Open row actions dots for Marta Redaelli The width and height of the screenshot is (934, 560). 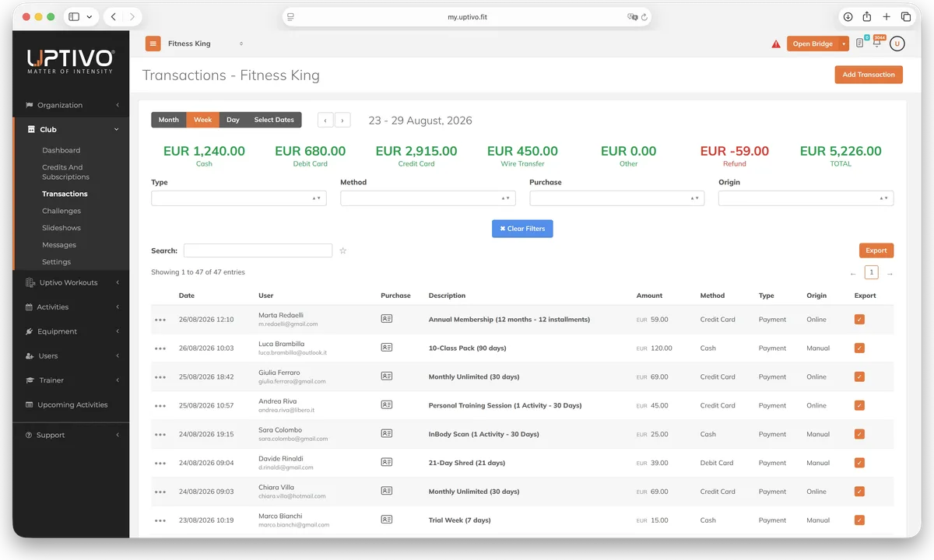click(x=160, y=320)
